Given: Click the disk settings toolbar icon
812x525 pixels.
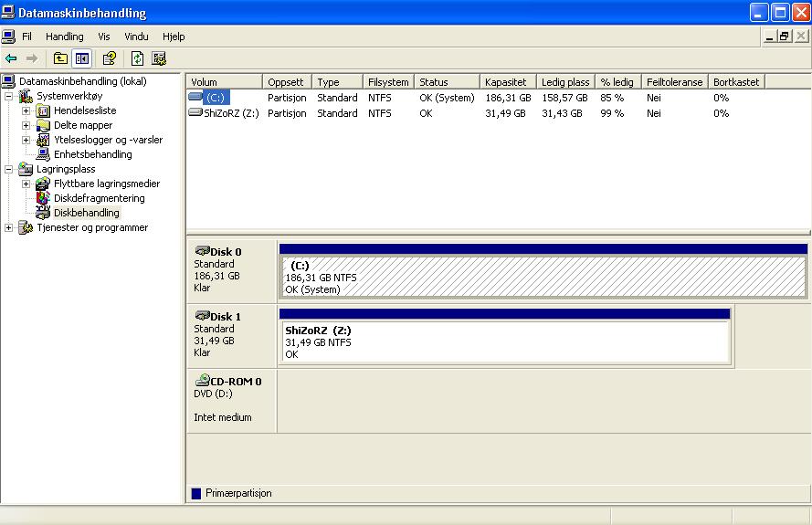Looking at the screenshot, I should point(159,58).
